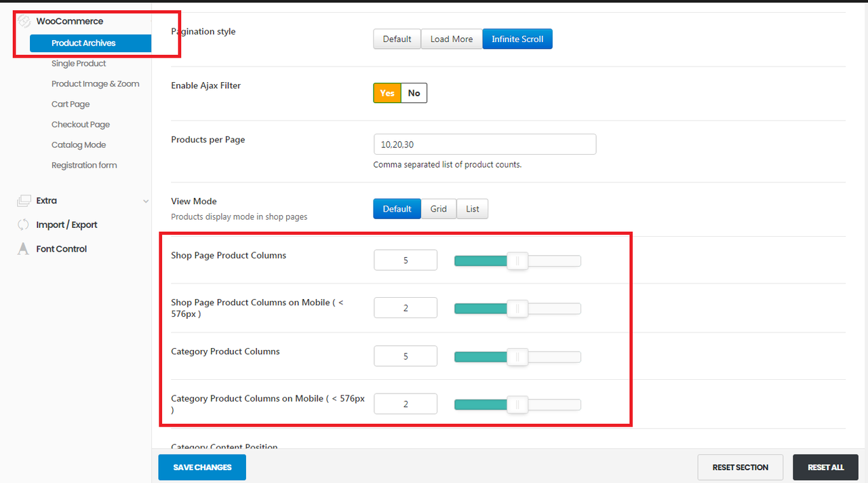This screenshot has width=868, height=483.
Task: Click the Reset All button
Action: 826,467
